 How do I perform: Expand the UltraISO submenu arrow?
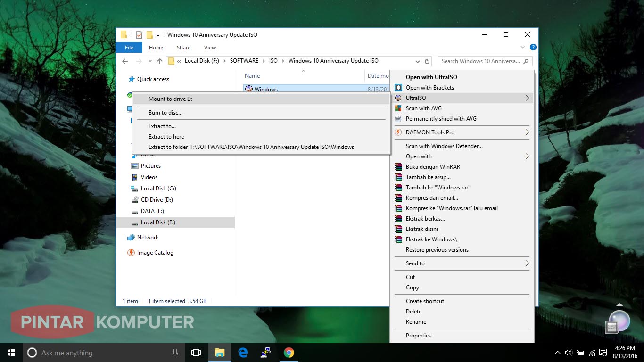coord(527,98)
